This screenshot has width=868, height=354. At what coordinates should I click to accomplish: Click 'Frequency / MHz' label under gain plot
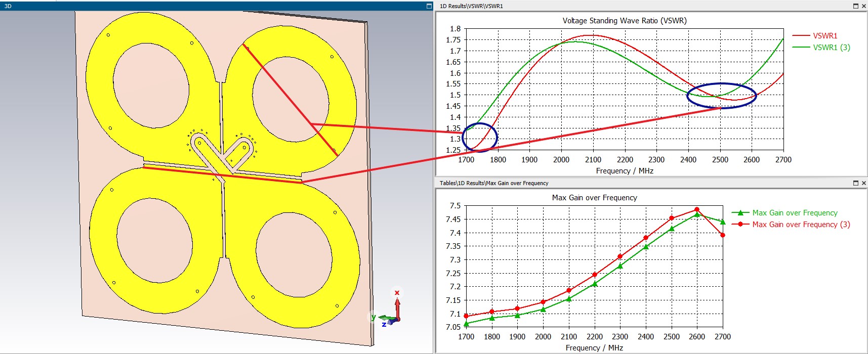click(594, 348)
